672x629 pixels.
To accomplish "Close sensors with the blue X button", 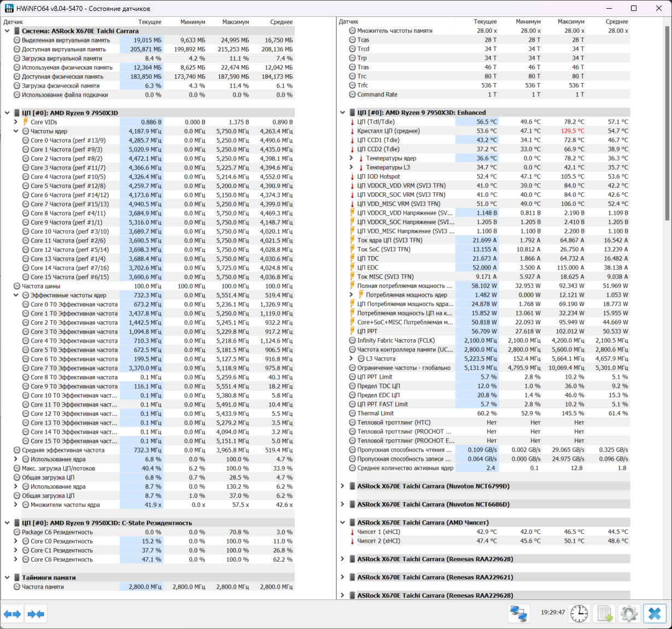I will pos(655,614).
